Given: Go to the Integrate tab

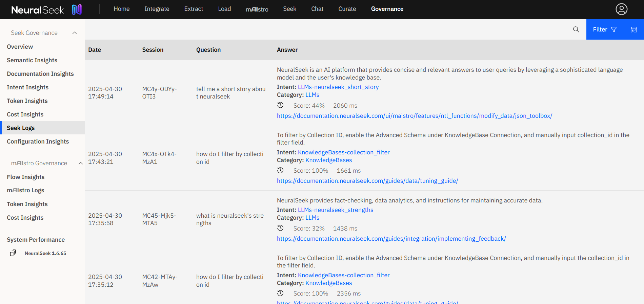Looking at the screenshot, I should click(157, 9).
